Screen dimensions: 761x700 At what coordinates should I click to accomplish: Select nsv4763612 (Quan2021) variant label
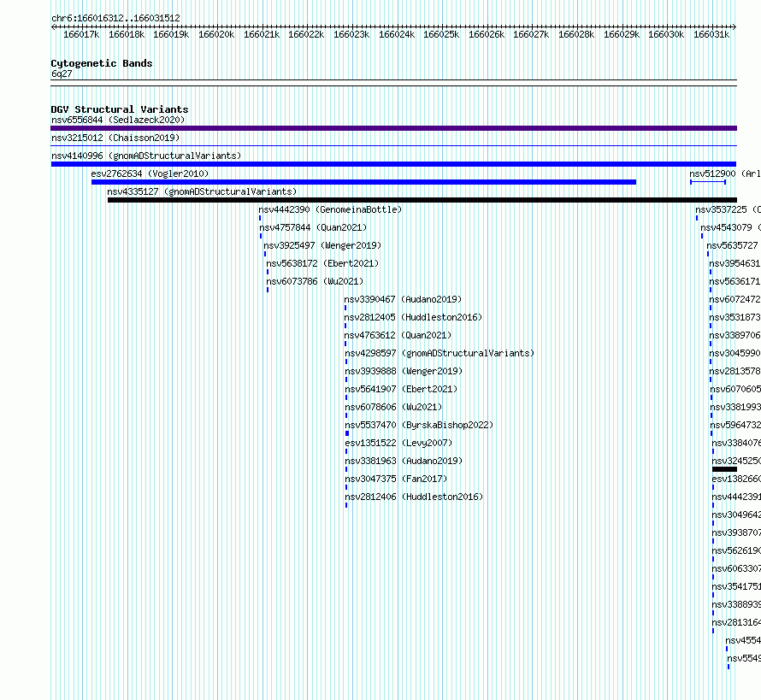398,335
